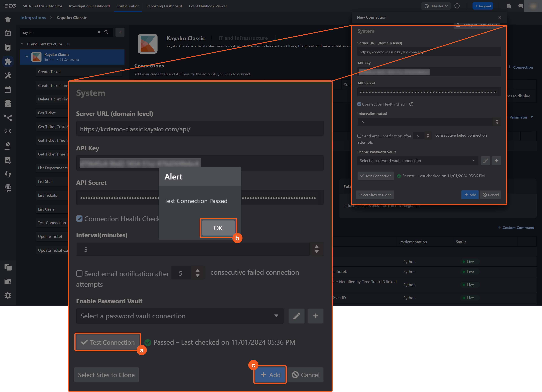Clear the kayako search field with the X
The height and width of the screenshot is (392, 542).
coord(99,32)
